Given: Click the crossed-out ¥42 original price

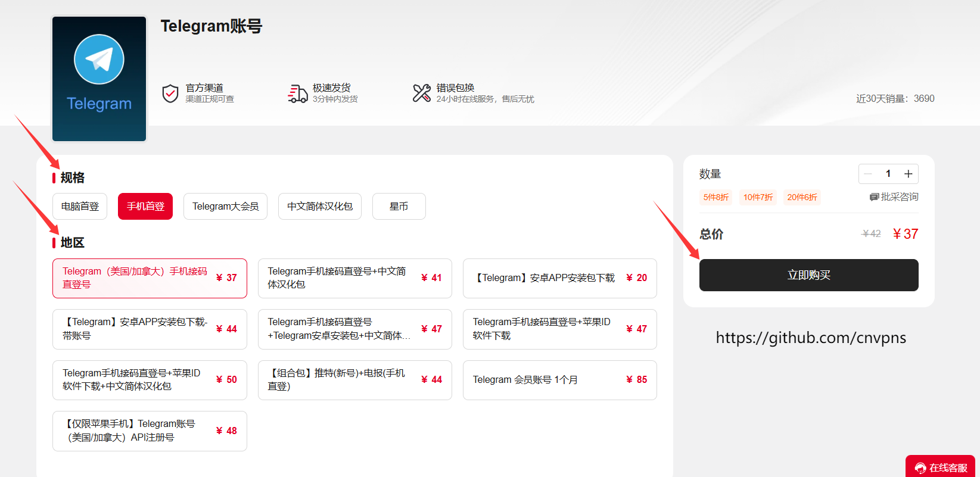Looking at the screenshot, I should tap(872, 234).
